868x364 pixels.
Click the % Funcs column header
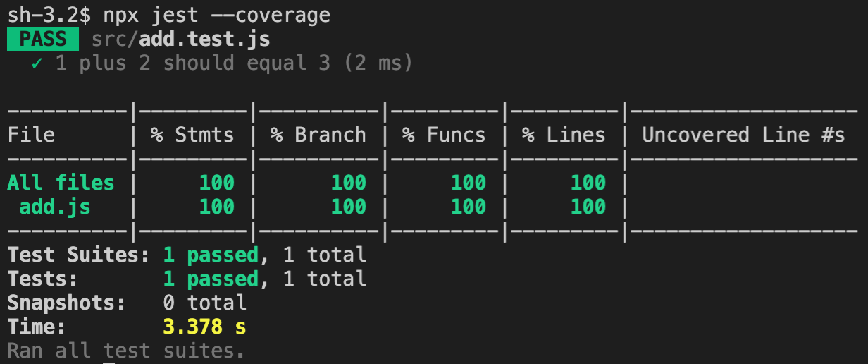click(444, 135)
